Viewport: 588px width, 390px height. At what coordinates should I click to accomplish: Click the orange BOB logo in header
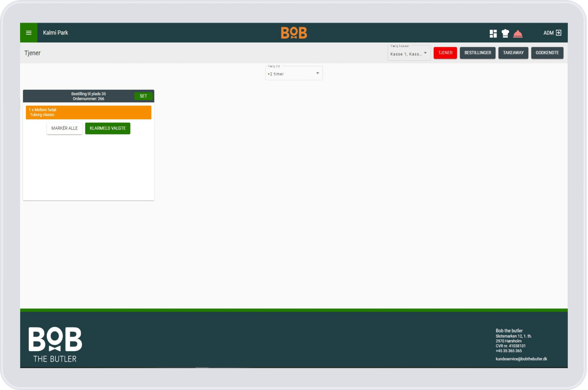coord(294,33)
